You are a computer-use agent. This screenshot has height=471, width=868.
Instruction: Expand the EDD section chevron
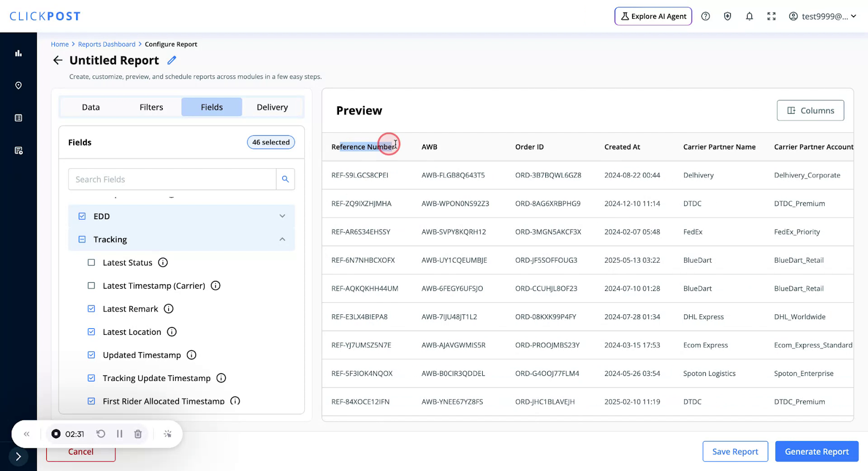click(x=282, y=216)
